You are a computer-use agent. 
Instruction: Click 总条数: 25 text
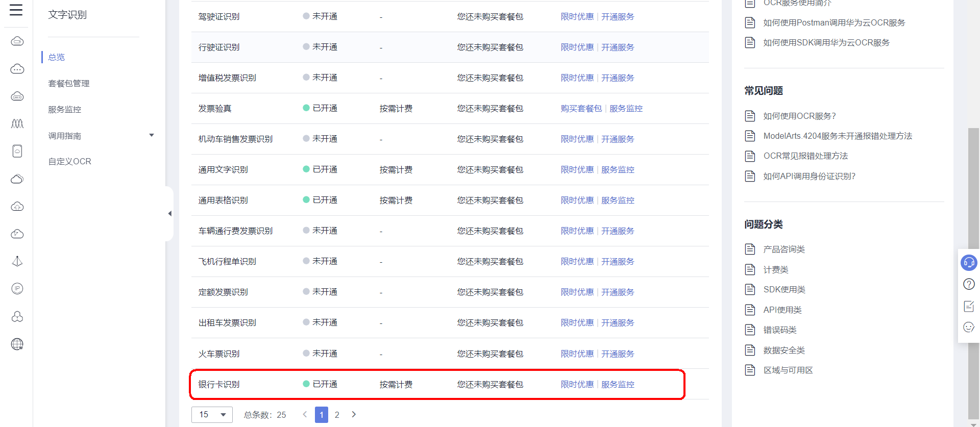(265, 415)
